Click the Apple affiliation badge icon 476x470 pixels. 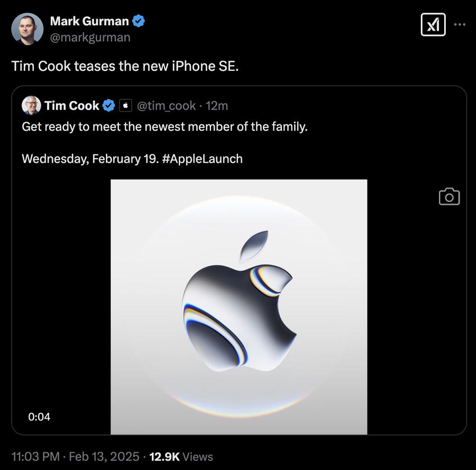click(x=125, y=106)
